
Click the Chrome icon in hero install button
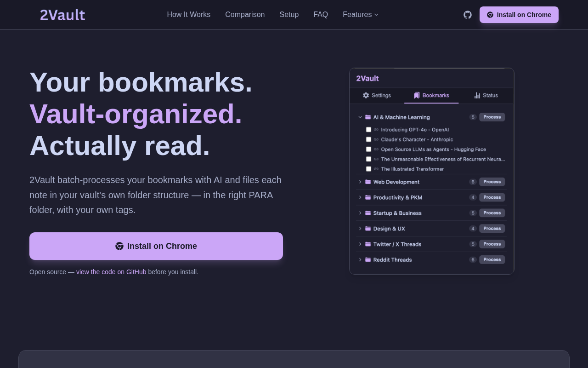point(119,246)
